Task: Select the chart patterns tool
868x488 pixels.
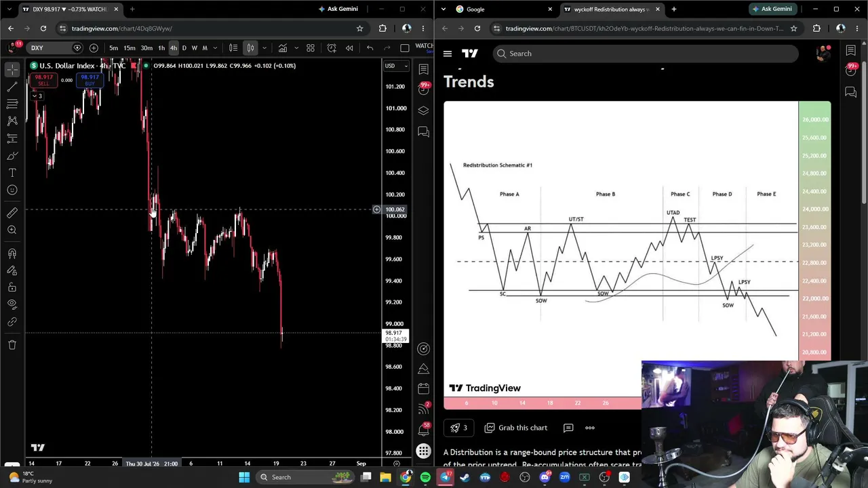Action: point(12,121)
